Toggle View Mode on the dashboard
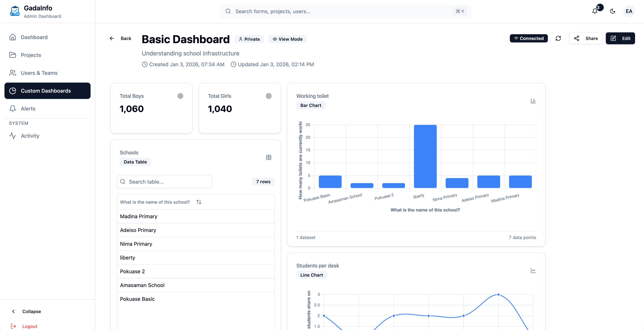Screen dimensions: 644x330 pyautogui.click(x=287, y=39)
